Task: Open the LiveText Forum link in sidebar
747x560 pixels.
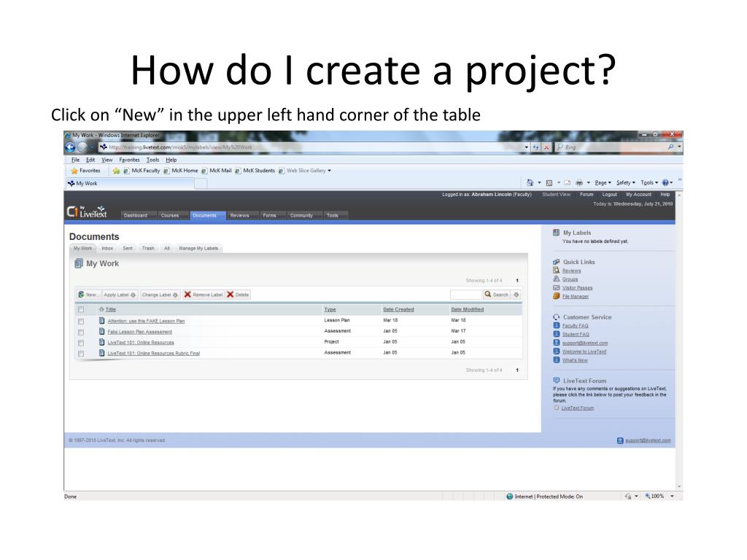Action: click(578, 408)
